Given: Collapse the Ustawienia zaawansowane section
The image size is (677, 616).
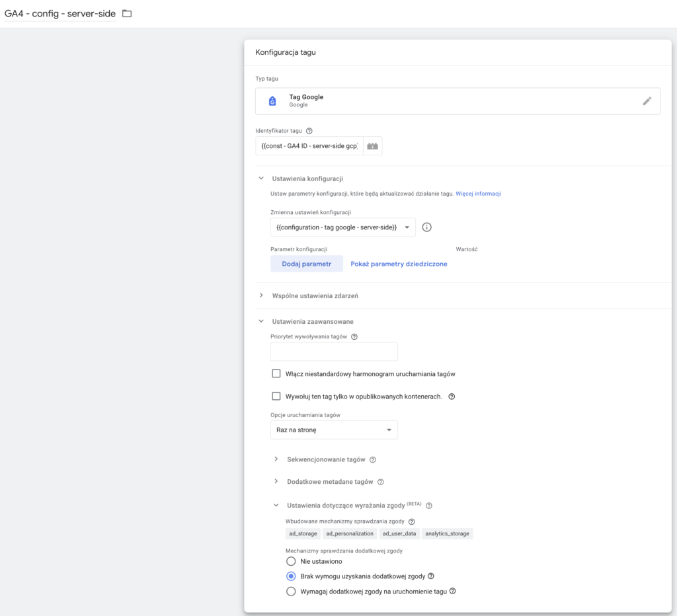Looking at the screenshot, I should click(262, 321).
